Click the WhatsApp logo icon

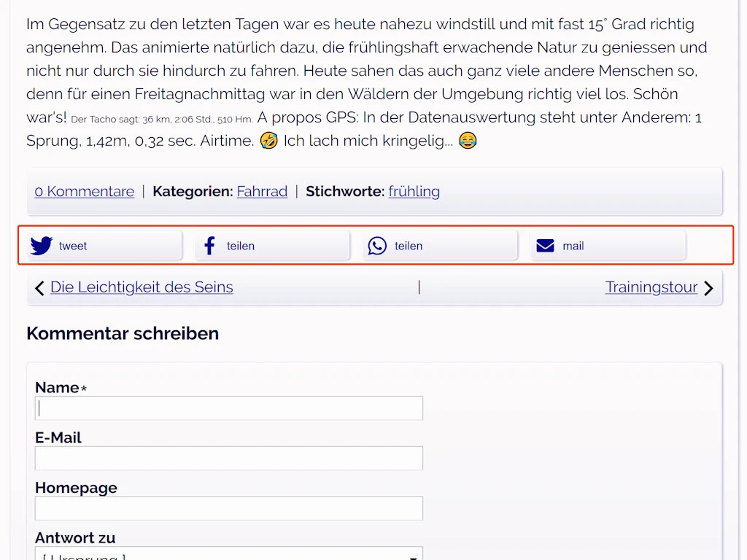377,246
